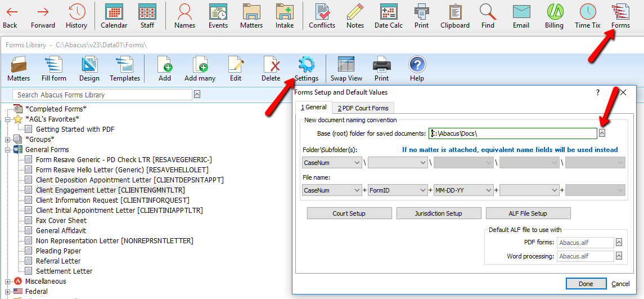
Task: Click the Add many button
Action: (200, 69)
